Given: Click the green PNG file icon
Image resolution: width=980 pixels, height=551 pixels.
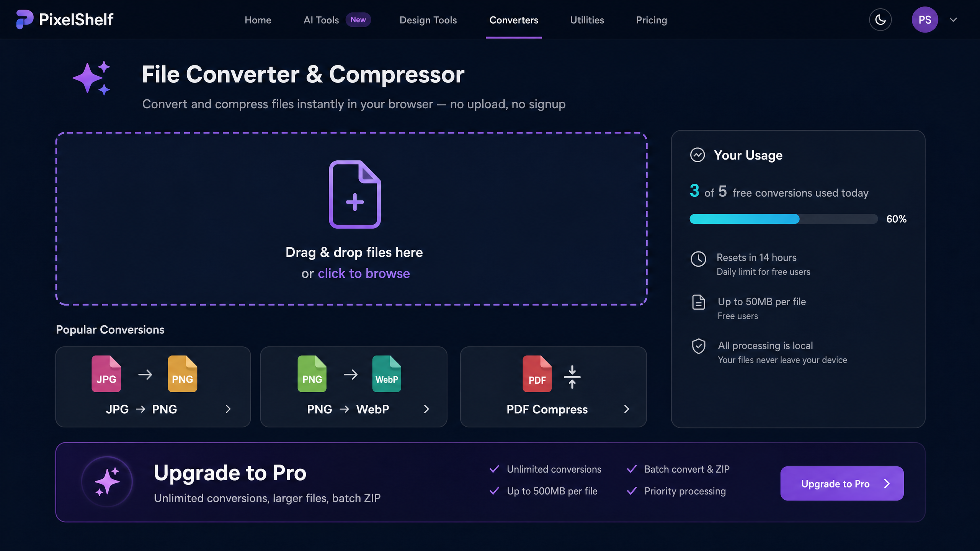Looking at the screenshot, I should [x=312, y=374].
